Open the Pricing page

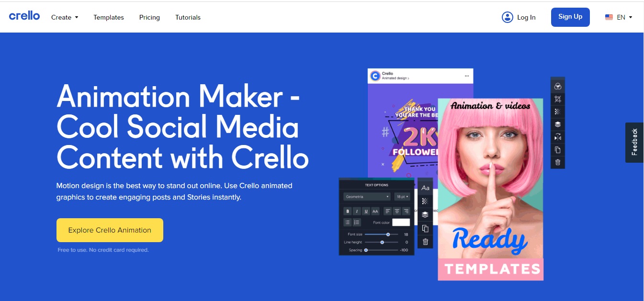click(149, 17)
